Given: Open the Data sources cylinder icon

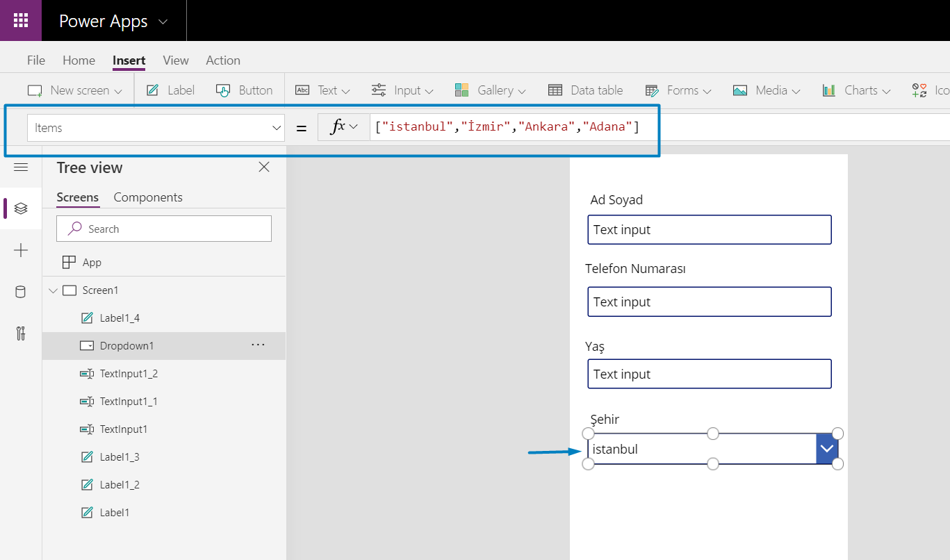Looking at the screenshot, I should (21, 292).
